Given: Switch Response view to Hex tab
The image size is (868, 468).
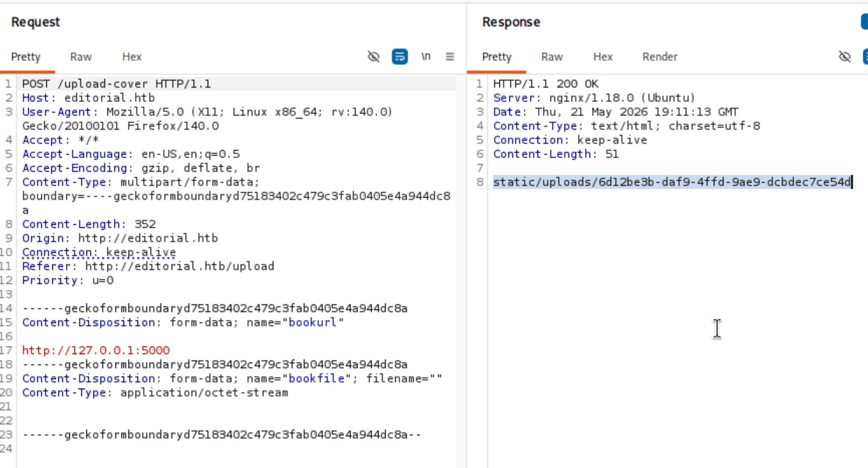Looking at the screenshot, I should (603, 56).
